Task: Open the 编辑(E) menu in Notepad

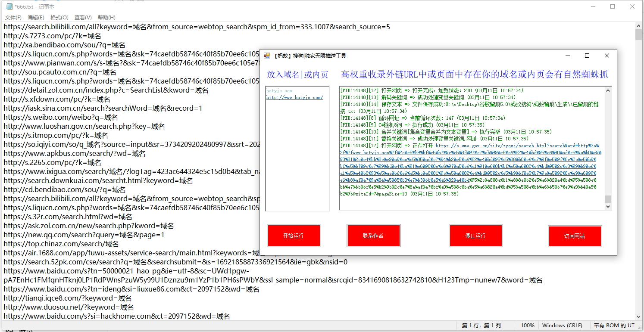Action: [x=36, y=18]
